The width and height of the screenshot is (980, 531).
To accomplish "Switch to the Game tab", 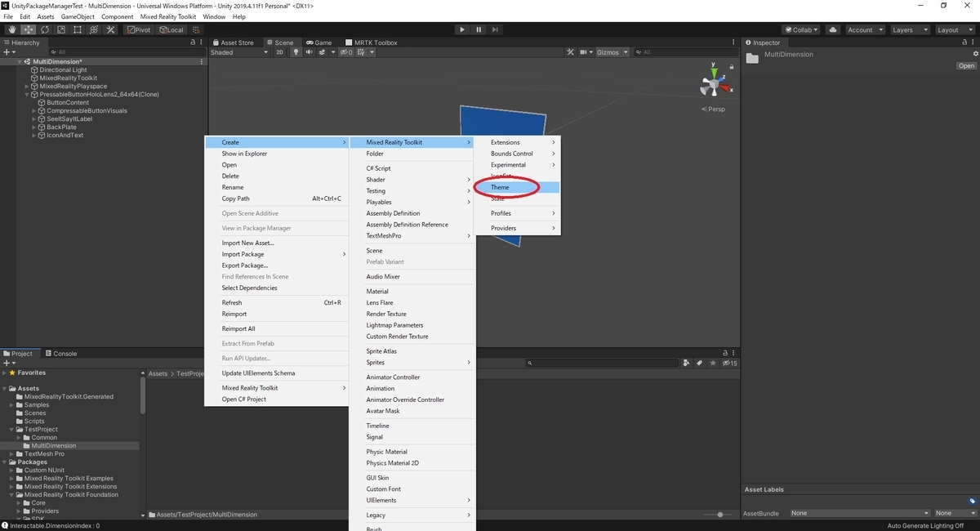I will (318, 42).
